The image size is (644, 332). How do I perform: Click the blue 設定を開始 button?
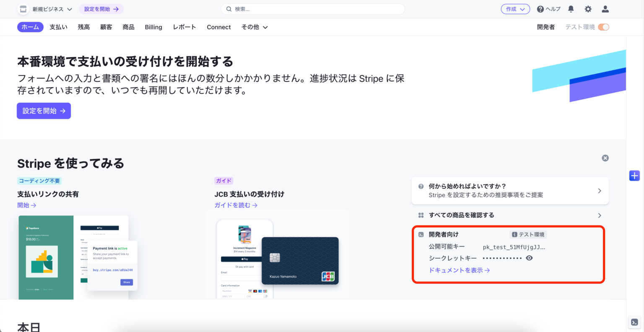pyautogui.click(x=44, y=111)
